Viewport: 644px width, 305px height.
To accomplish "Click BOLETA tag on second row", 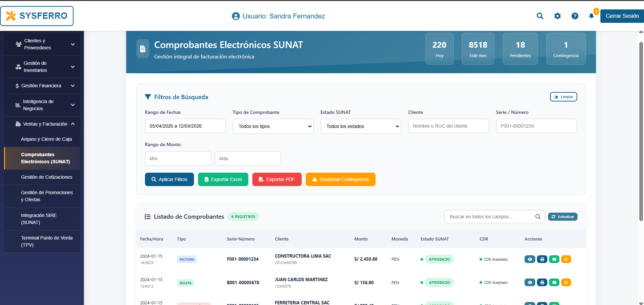I will click(x=186, y=283).
